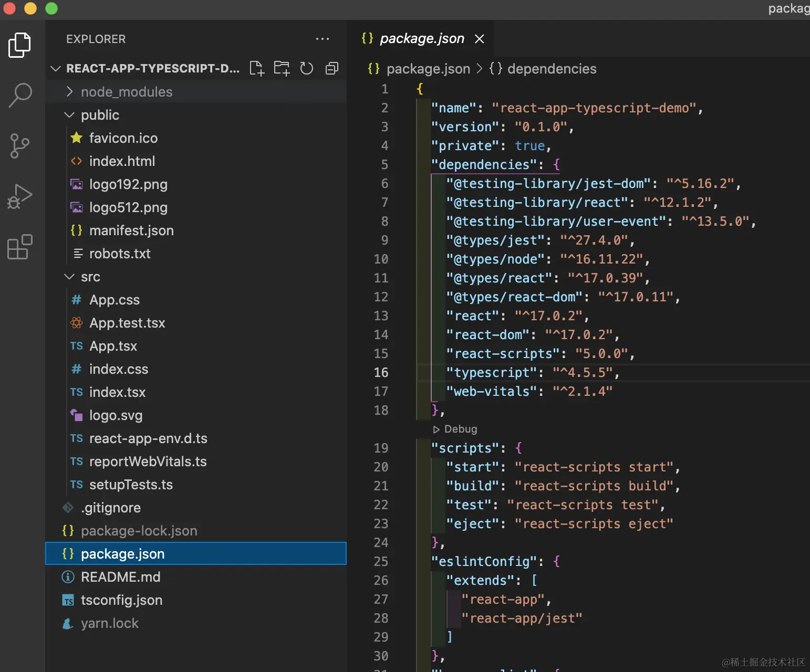
Task: Open App.tsx in the src folder
Action: click(x=113, y=346)
